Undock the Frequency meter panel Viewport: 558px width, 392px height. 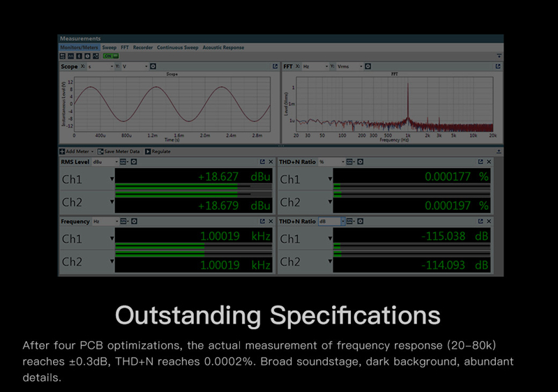(x=262, y=221)
